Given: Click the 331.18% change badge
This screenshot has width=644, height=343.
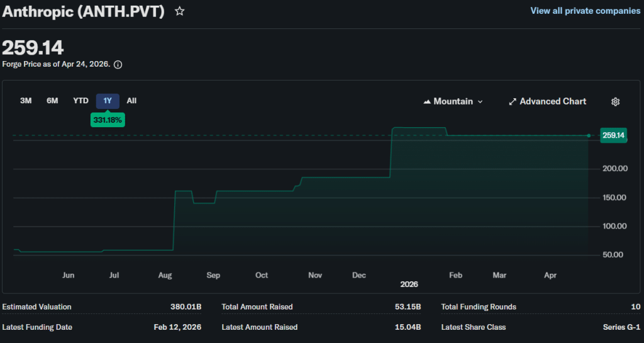Looking at the screenshot, I should [108, 120].
